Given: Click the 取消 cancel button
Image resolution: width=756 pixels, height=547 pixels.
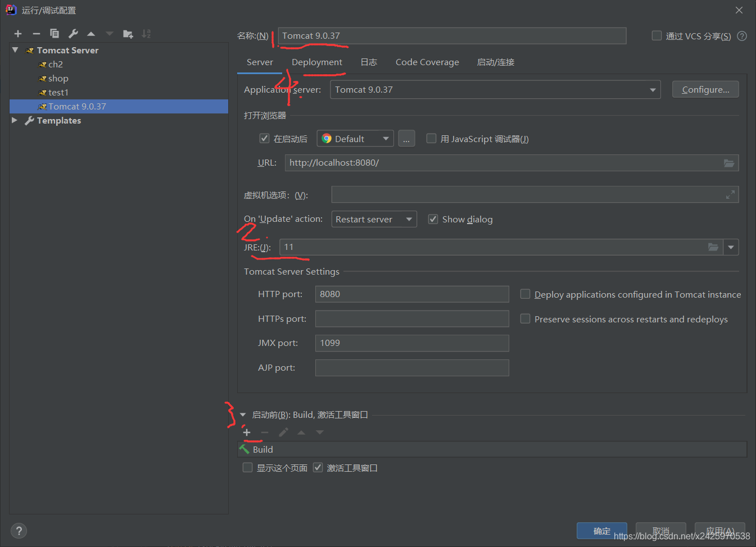Looking at the screenshot, I should [x=661, y=531].
